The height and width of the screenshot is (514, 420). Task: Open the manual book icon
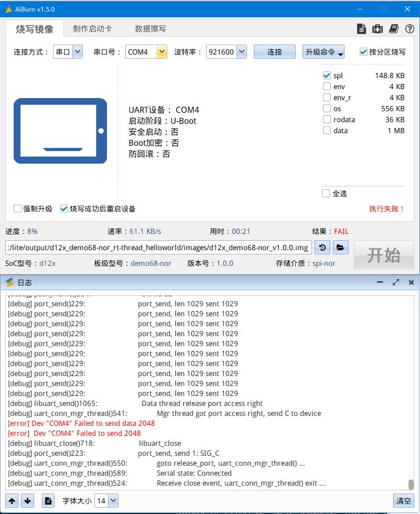394,29
